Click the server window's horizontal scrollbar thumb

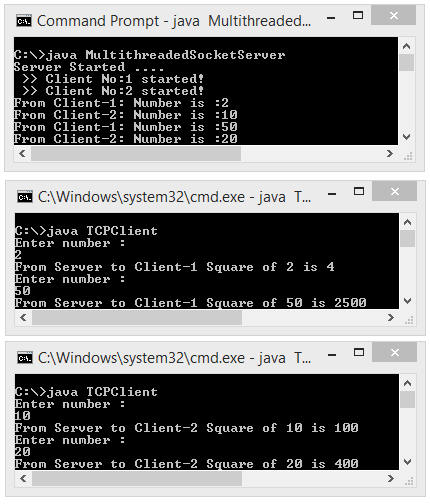pyautogui.click(x=136, y=154)
